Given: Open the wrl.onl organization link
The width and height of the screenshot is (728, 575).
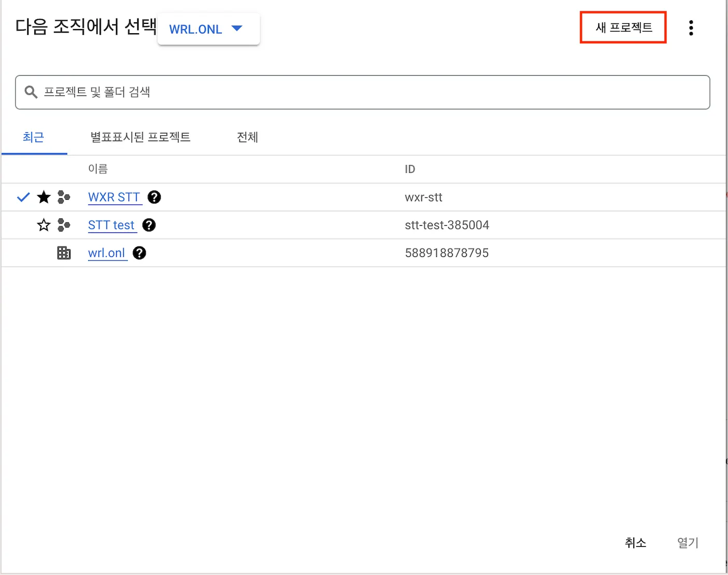Looking at the screenshot, I should (x=106, y=253).
